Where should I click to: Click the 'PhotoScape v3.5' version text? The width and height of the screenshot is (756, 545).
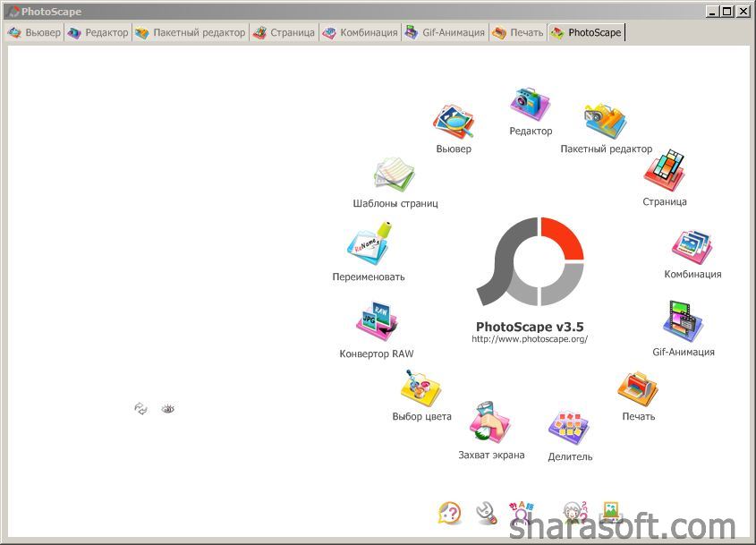pyautogui.click(x=530, y=327)
